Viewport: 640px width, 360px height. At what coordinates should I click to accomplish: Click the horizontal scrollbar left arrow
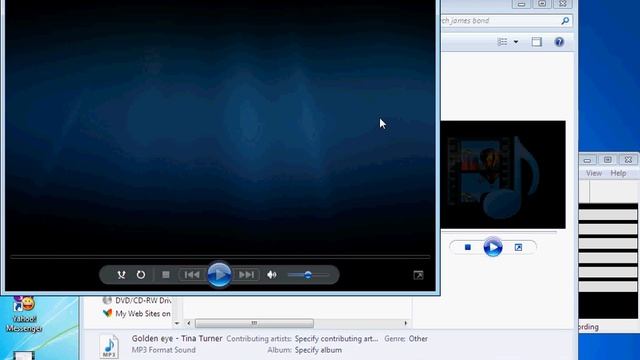click(x=189, y=323)
